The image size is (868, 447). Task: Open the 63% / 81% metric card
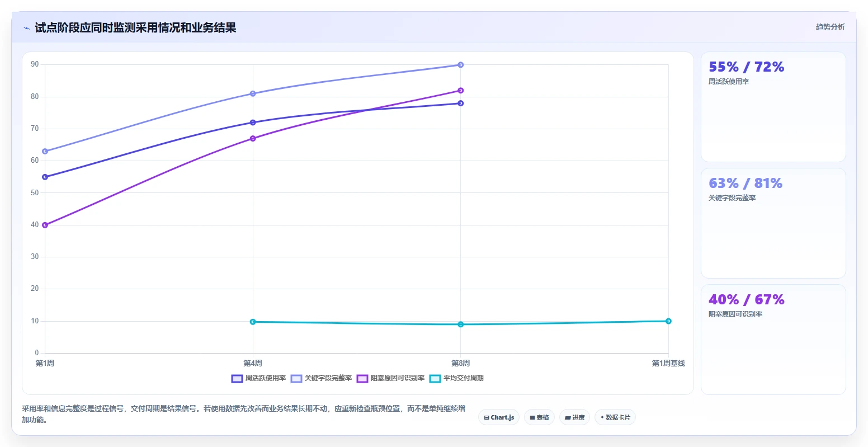pos(773,223)
